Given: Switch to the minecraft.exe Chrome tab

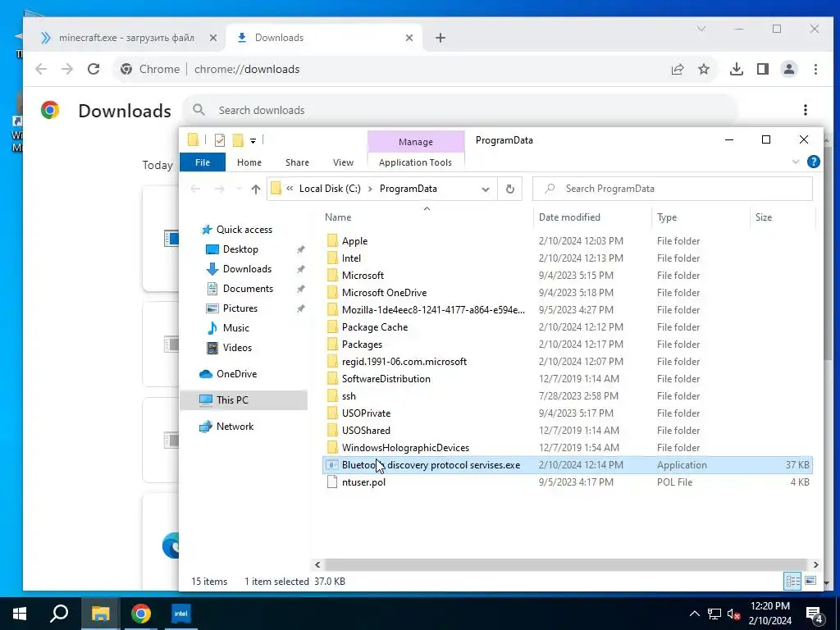Looking at the screenshot, I should 126,38.
